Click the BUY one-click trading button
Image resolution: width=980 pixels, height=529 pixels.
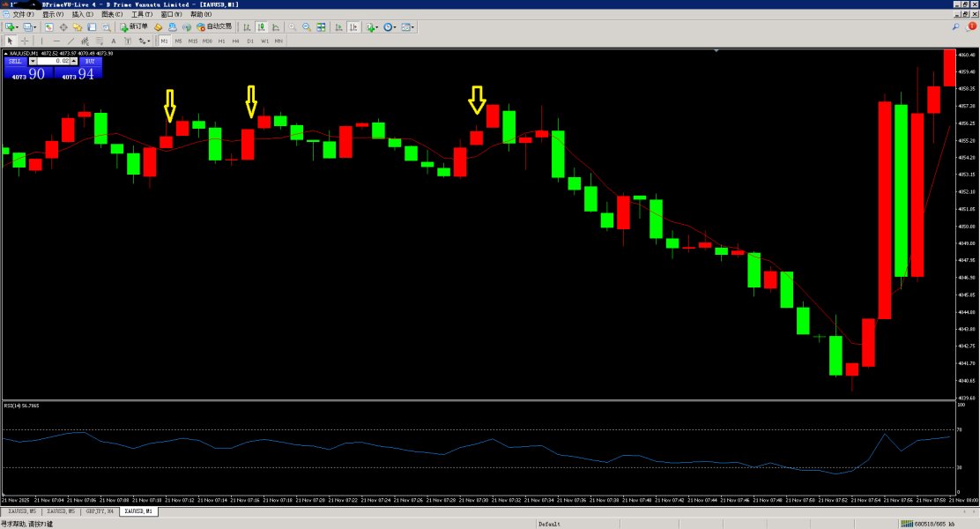point(90,62)
